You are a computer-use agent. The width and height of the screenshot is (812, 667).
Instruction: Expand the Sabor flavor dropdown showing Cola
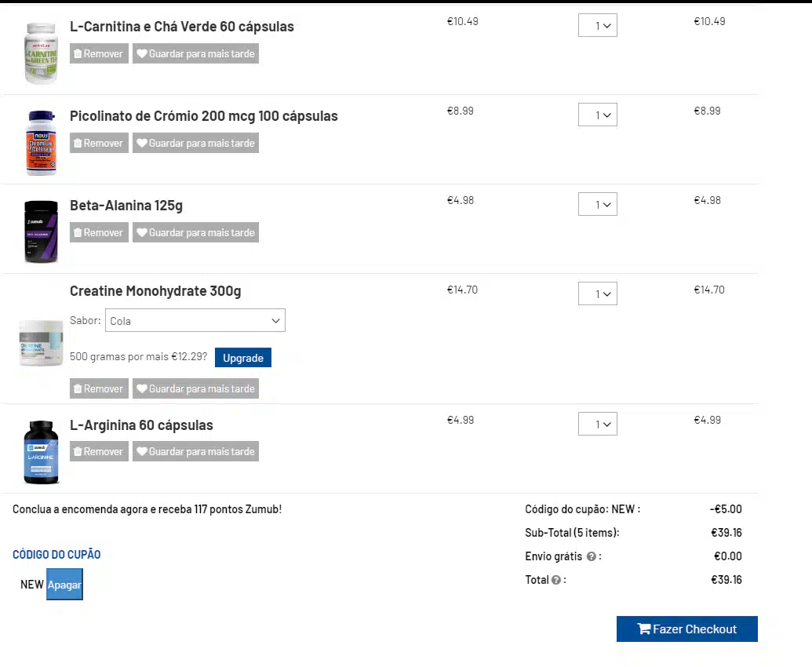195,321
